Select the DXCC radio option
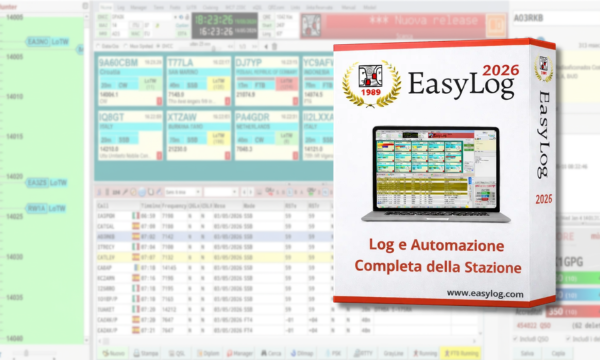This screenshot has height=360, width=600. pyautogui.click(x=158, y=46)
